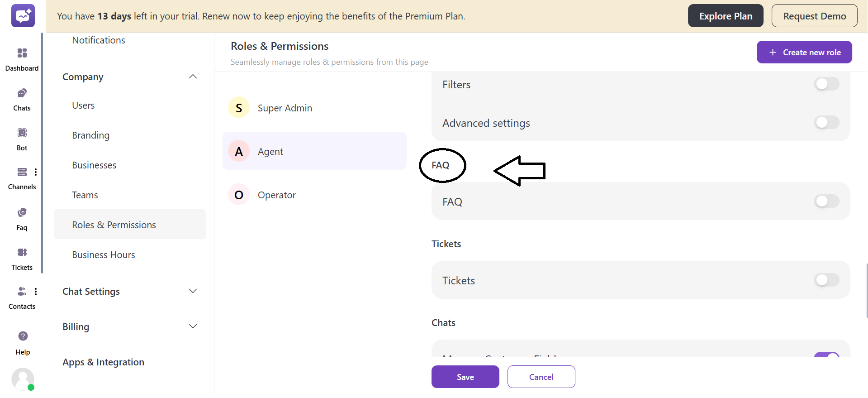Image resolution: width=868 pixels, height=398 pixels.
Task: Click the Create new role button
Action: [x=804, y=52]
